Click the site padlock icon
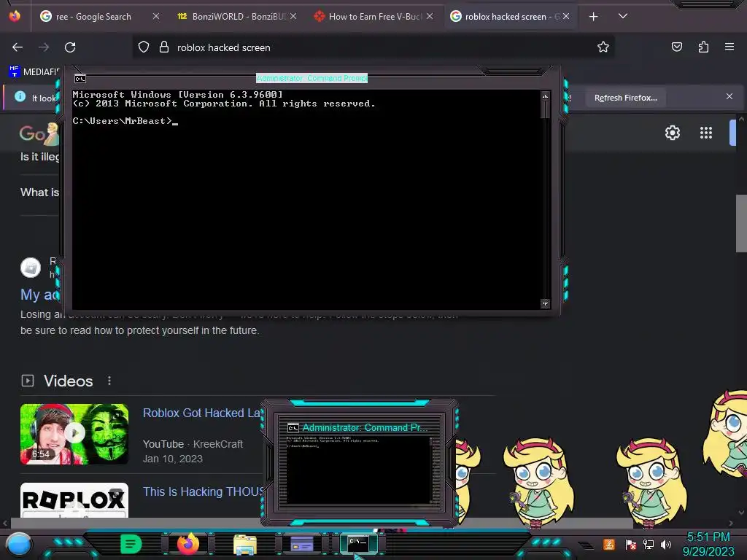Screen dimensions: 747x560 [x=164, y=47]
